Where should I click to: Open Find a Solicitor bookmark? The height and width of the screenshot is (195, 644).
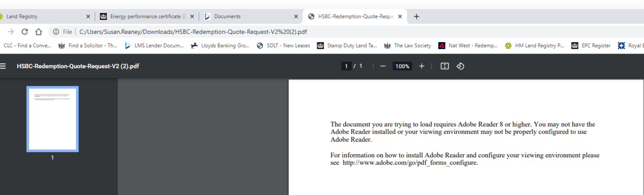[88, 46]
